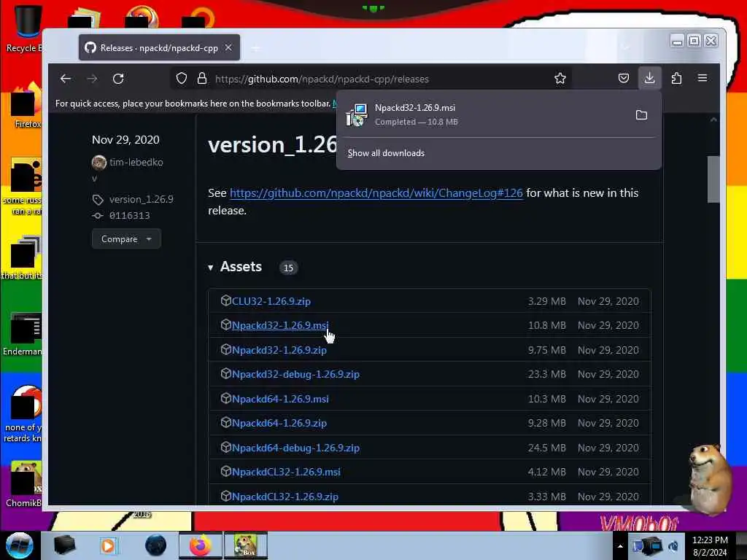Click package icon beside NpackdCL32-1.26.9.msi
This screenshot has height=560, width=747.
(x=226, y=471)
